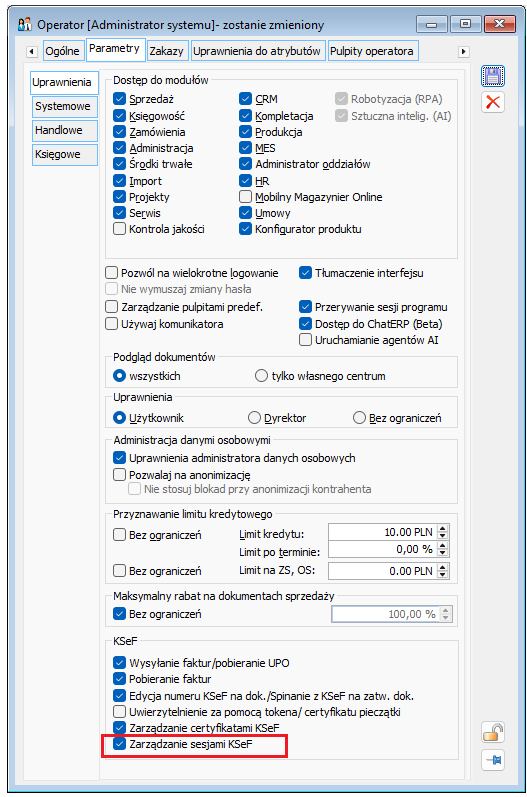Click the Limit po terminie field
Screen dimensions: 527x797
pyautogui.click(x=382, y=549)
